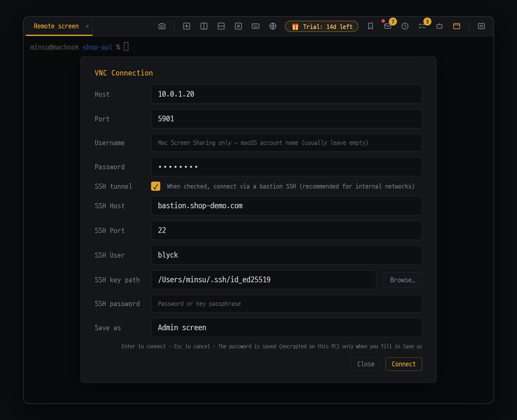Click the Trial: 14d left badge
The height and width of the screenshot is (420, 517).
click(x=322, y=26)
